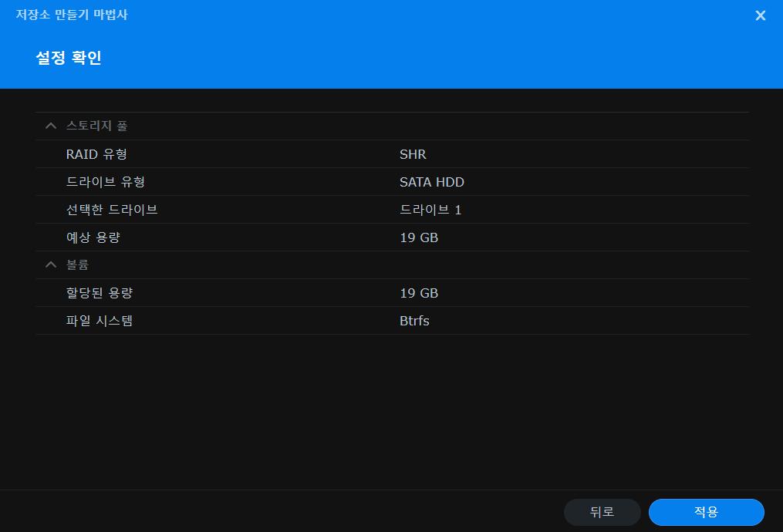Click the SATA HDD drive type value
Screen dimensions: 783x532
[431, 182]
